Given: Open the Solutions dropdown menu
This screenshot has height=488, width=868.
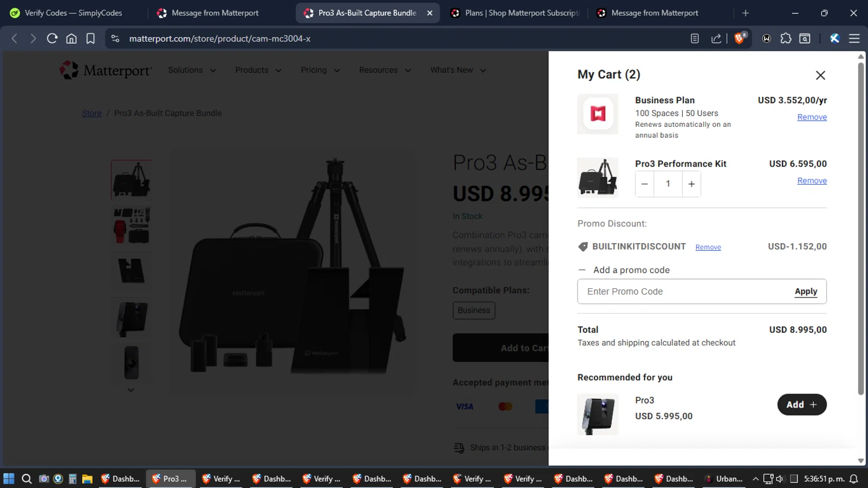Looking at the screenshot, I should point(192,70).
